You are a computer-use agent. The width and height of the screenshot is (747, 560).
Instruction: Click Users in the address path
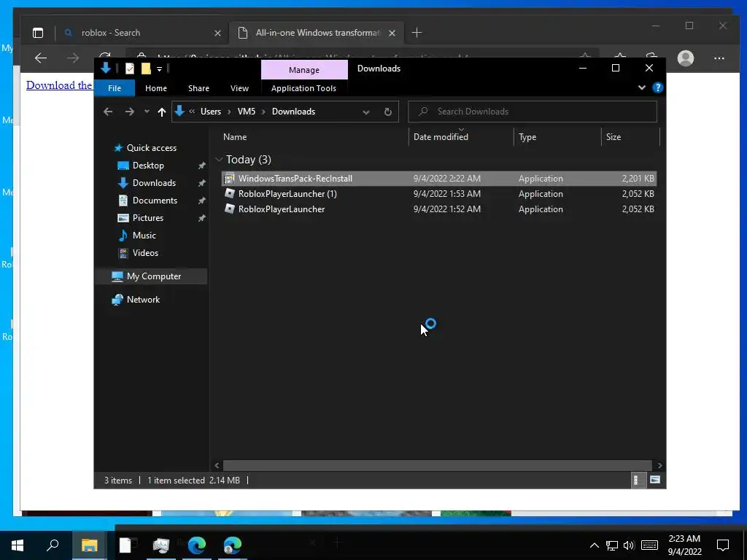tap(211, 112)
